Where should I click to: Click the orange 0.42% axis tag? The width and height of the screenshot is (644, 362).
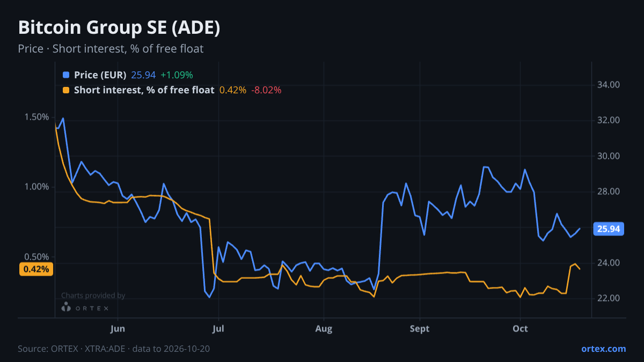click(x=37, y=269)
